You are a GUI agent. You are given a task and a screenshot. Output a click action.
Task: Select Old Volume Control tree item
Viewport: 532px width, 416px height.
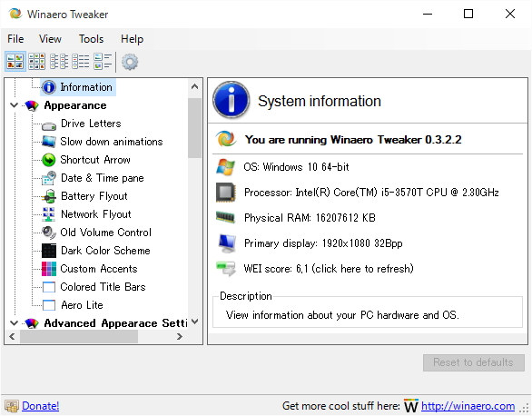106,233
